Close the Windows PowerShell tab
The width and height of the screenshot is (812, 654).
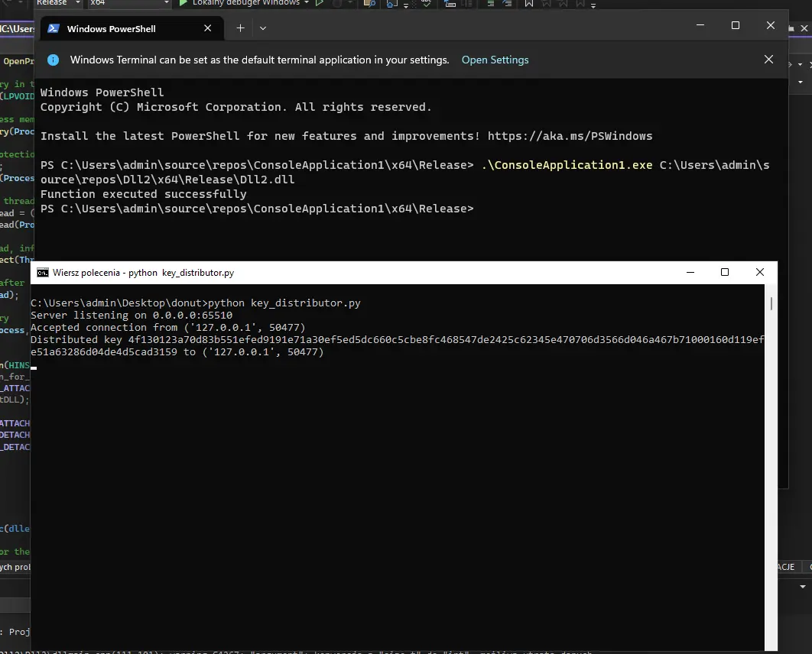[207, 28]
